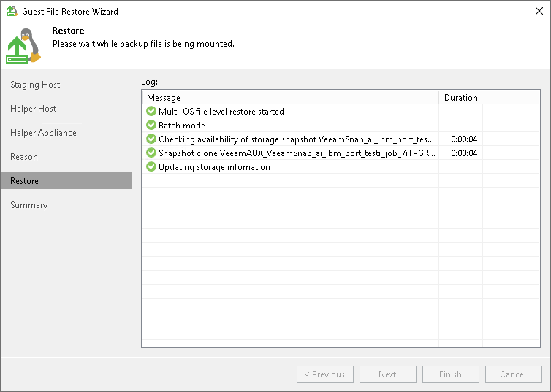
Task: Click the success icon for Snapshot clone row
Action: click(151, 153)
